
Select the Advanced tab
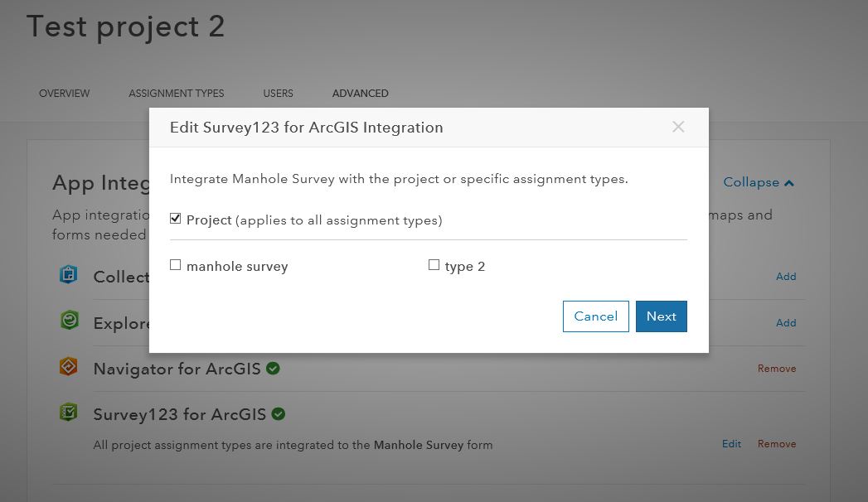tap(361, 94)
